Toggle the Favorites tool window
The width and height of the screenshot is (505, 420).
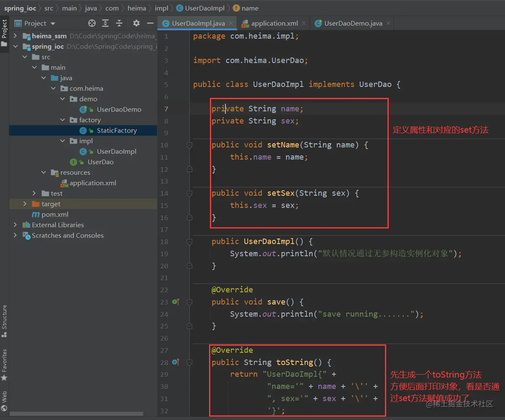4,365
